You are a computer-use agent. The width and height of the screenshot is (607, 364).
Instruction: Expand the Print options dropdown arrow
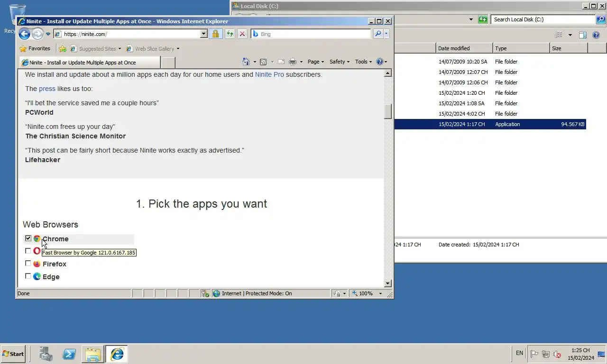click(x=301, y=62)
